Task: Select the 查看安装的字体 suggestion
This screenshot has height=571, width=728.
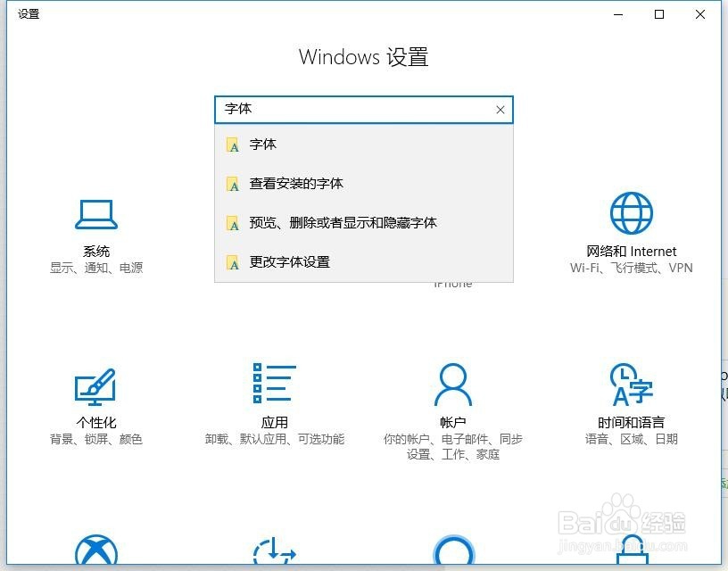Action: point(364,184)
